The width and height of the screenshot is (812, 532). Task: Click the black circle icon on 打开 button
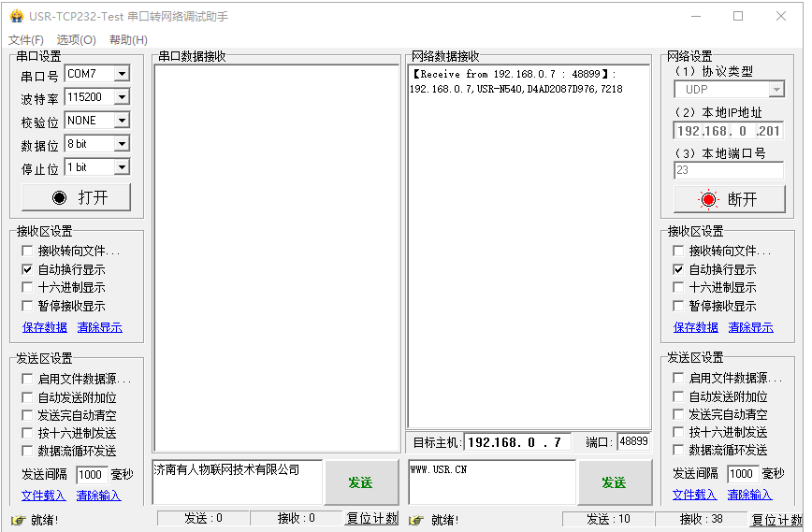[x=60, y=197]
